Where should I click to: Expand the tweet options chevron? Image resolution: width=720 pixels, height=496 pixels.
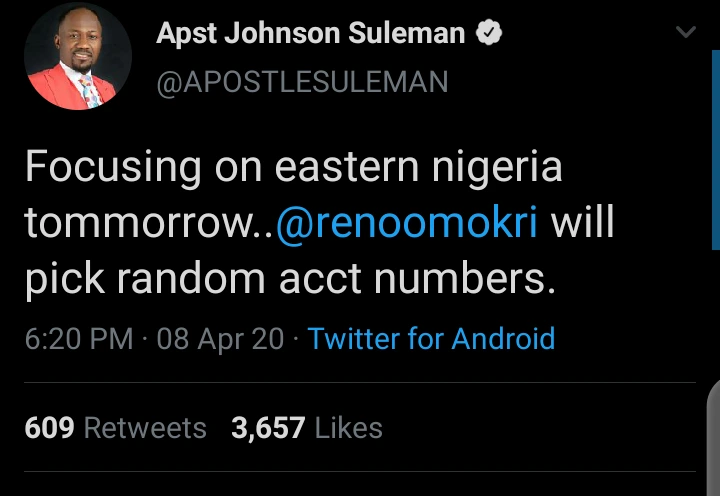click(x=685, y=33)
